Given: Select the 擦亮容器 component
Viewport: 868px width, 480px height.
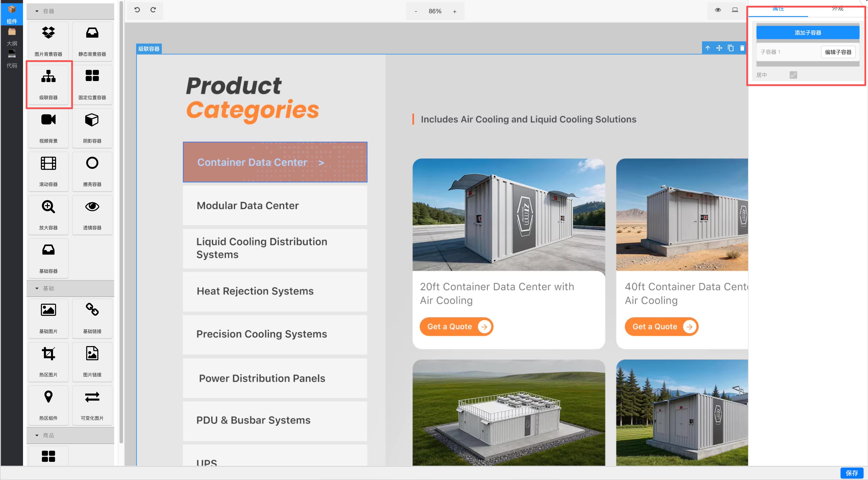Looking at the screenshot, I should [x=92, y=172].
